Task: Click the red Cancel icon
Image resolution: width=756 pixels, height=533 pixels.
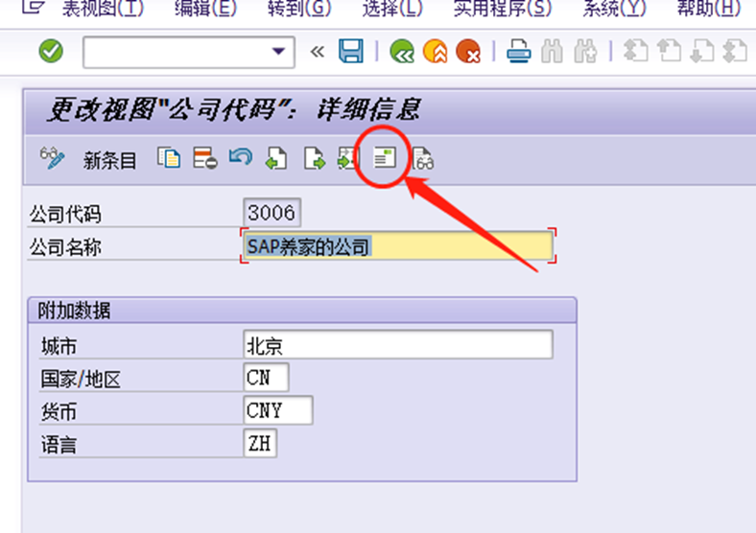Action: pos(467,51)
